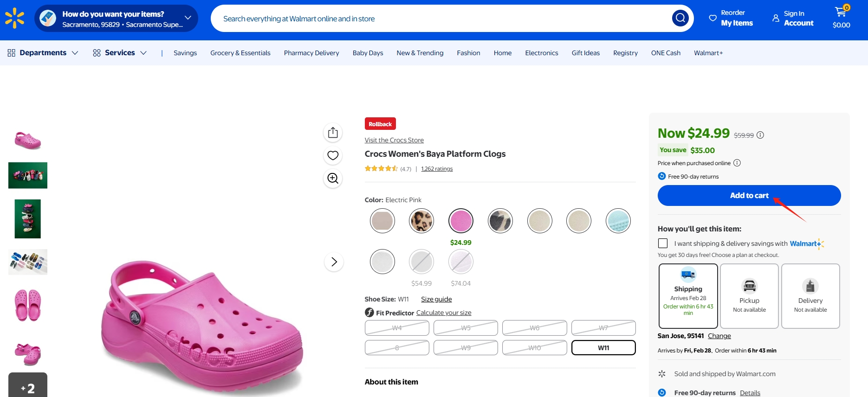Screen dimensions: 868x397
Task: Select the Shipping fulfillment option
Action: [x=688, y=296]
